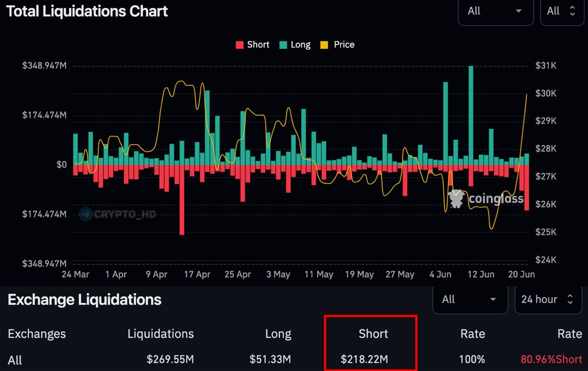Click the tallest green Long bar near 12 Jun
Viewport: 588px width, 371px height.
[x=471, y=115]
